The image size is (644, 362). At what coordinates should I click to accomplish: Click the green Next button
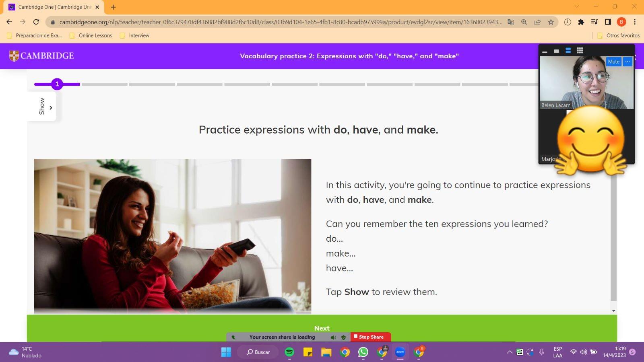pos(322,328)
